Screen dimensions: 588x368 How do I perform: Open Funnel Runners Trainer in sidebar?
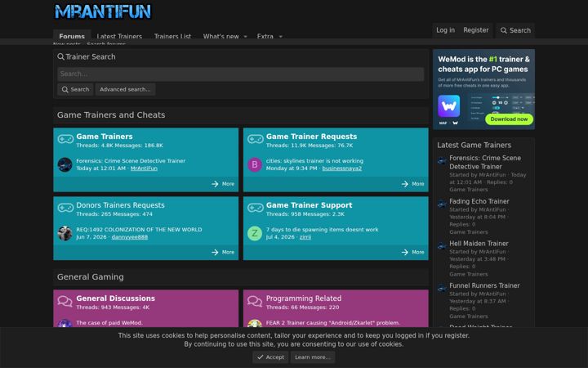[484, 285]
